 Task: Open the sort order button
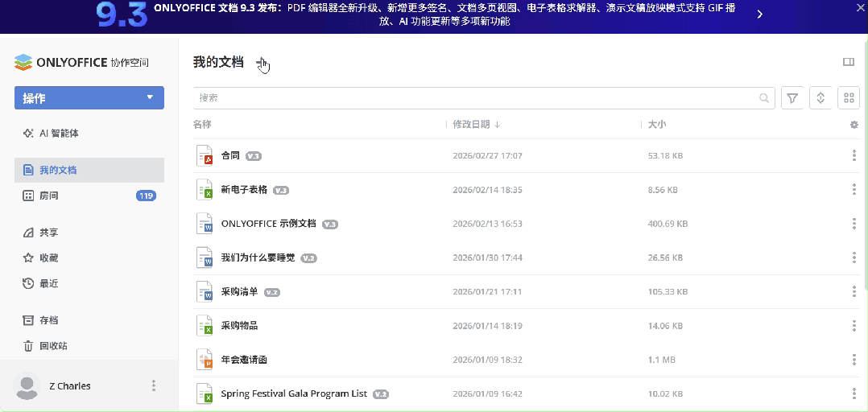pos(821,98)
